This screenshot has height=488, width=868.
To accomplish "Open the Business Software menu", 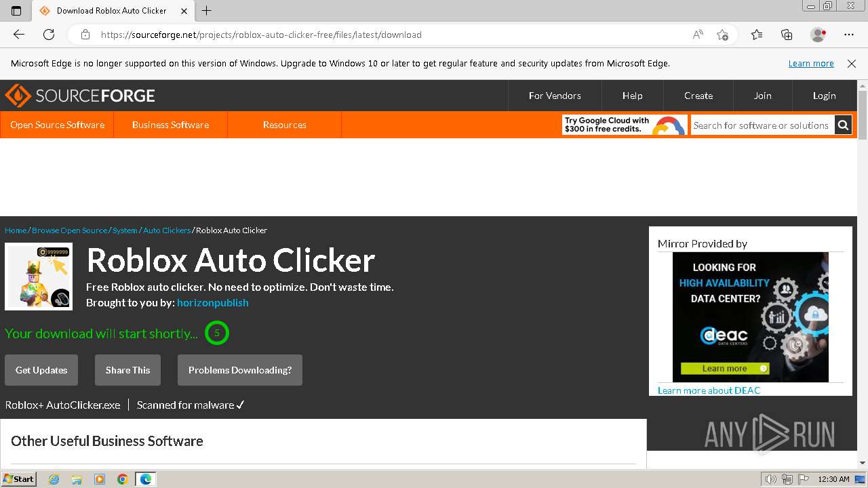I will (x=170, y=125).
